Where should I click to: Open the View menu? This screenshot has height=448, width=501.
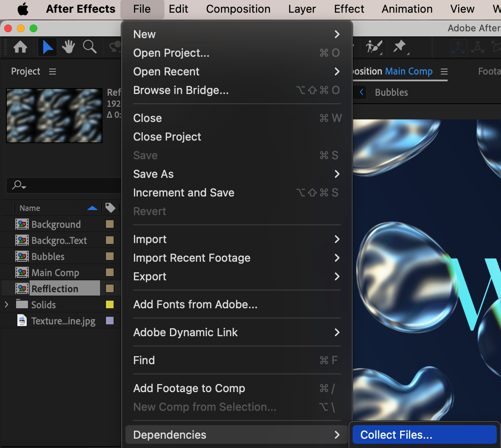pos(462,9)
